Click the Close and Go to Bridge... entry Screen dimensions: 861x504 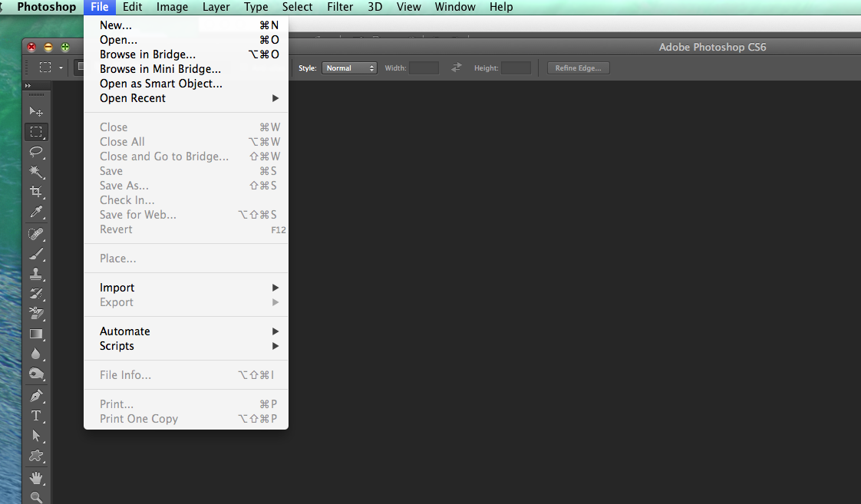click(186, 156)
